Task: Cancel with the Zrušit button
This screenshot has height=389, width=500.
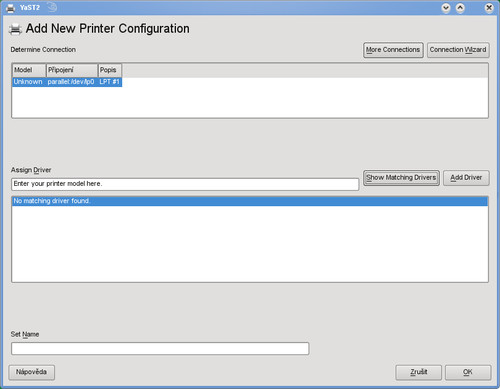Action: [x=419, y=372]
